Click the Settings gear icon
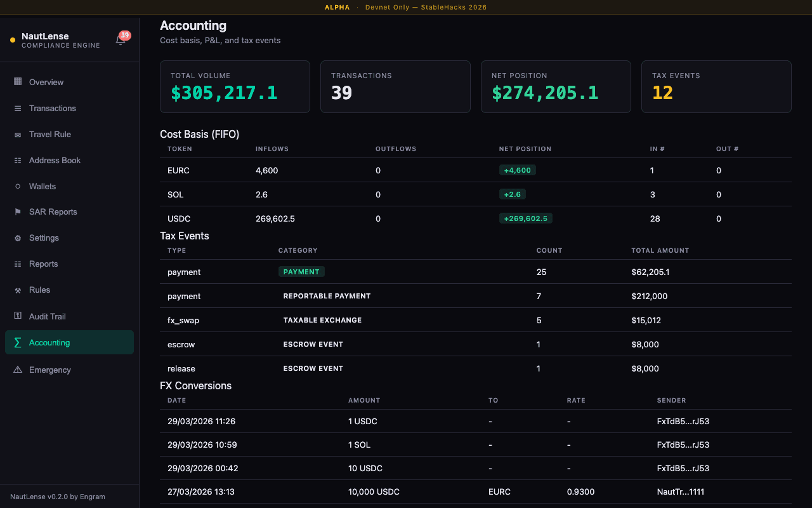Viewport: 812px width, 508px height. tap(18, 238)
